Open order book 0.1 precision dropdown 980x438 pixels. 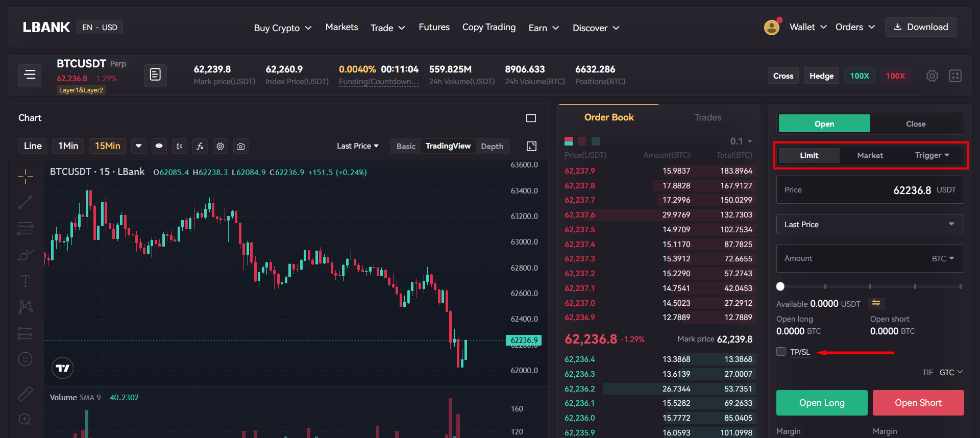pyautogui.click(x=741, y=141)
